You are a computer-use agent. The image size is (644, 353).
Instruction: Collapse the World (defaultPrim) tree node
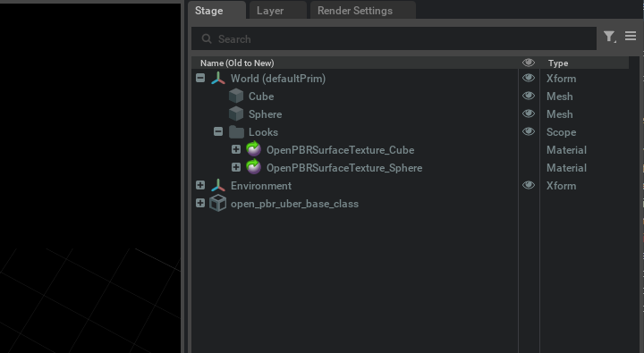pyautogui.click(x=200, y=78)
